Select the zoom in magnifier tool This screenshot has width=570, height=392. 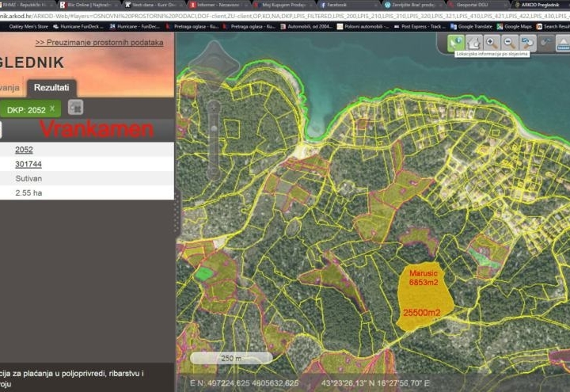[491, 43]
